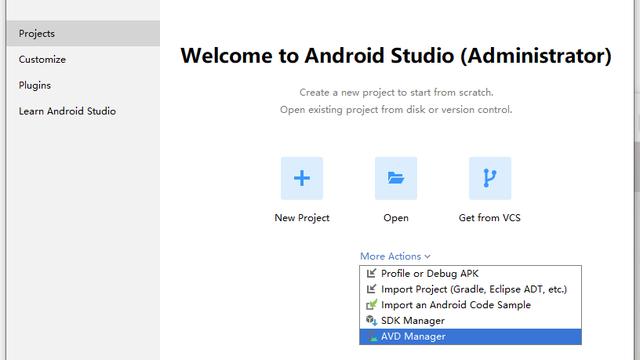Click the SDK Manager icon
Screen dimensions: 640x360
tap(371, 320)
